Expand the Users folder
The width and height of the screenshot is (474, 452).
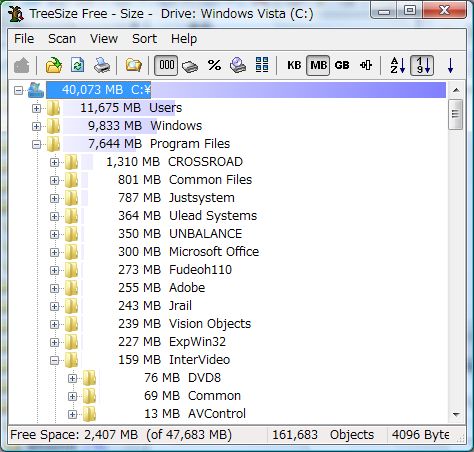click(x=36, y=108)
